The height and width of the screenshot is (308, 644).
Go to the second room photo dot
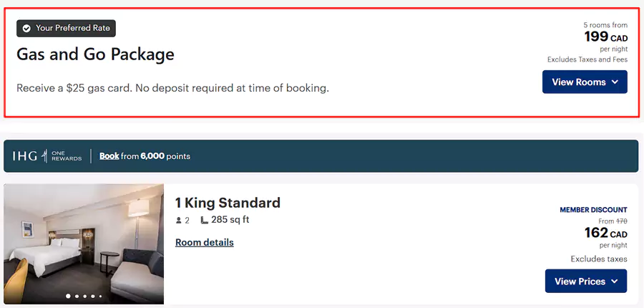point(77,296)
